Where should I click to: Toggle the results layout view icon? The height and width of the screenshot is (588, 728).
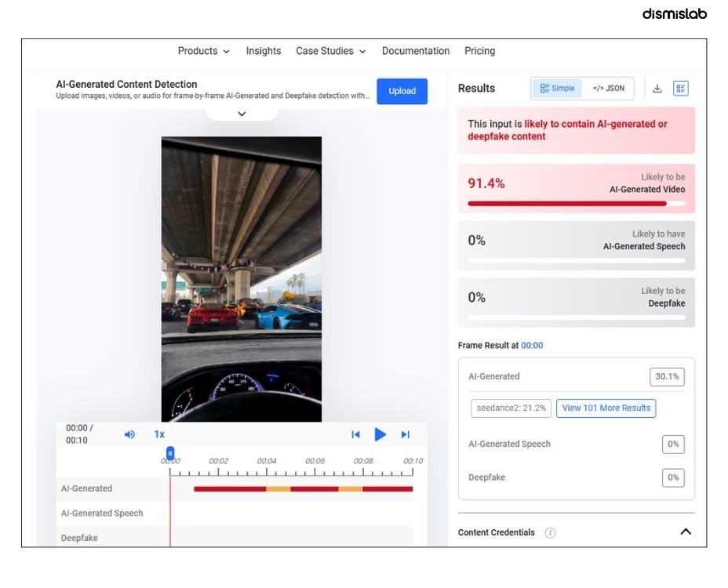coord(681,88)
